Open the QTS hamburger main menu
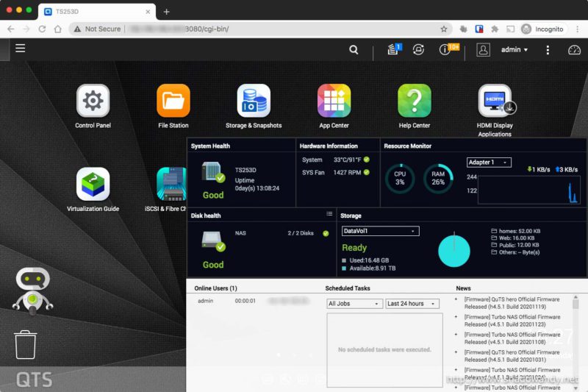588x392 pixels. coord(20,49)
